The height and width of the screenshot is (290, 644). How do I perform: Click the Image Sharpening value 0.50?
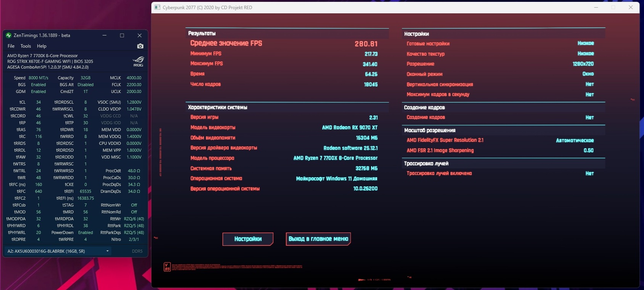tap(588, 151)
